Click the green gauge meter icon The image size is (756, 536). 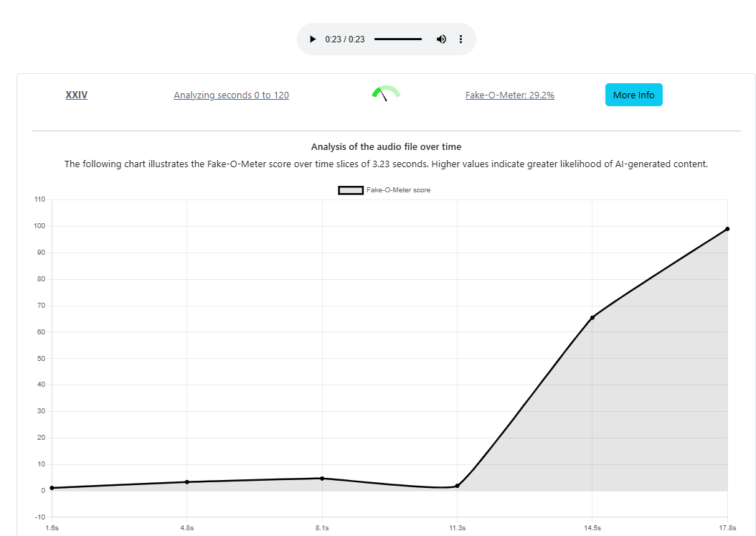coord(386,93)
